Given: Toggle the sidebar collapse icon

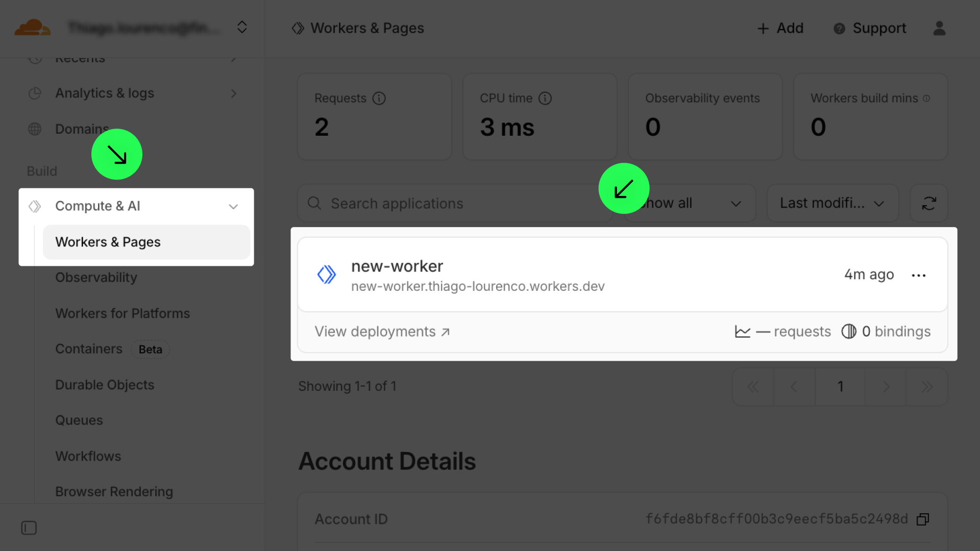Looking at the screenshot, I should (x=29, y=528).
